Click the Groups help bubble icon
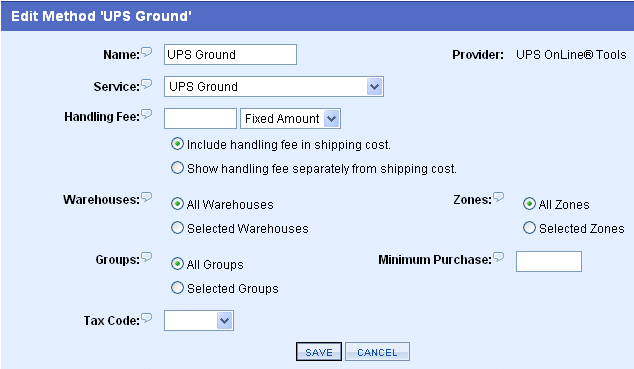Screen dimensions: 634x369 point(146,257)
